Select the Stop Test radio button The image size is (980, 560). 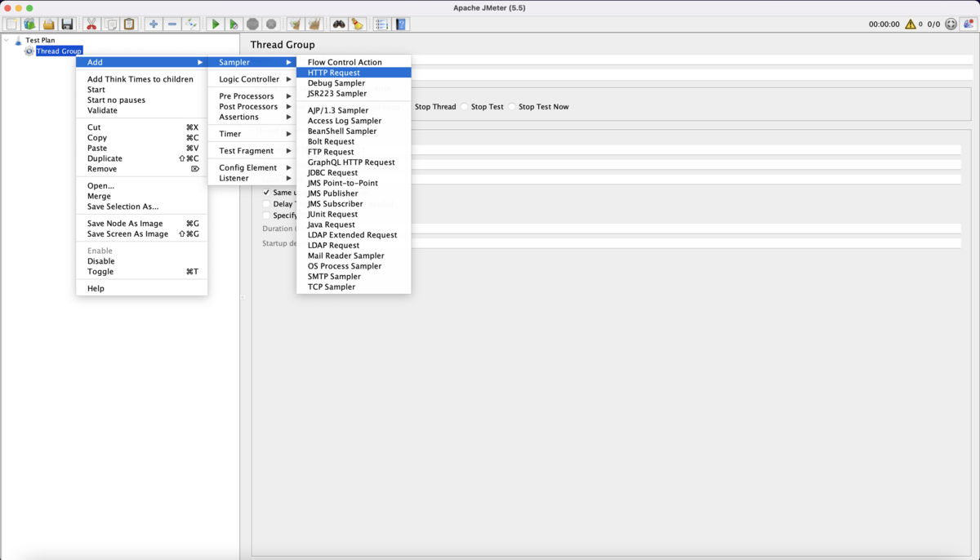465,107
